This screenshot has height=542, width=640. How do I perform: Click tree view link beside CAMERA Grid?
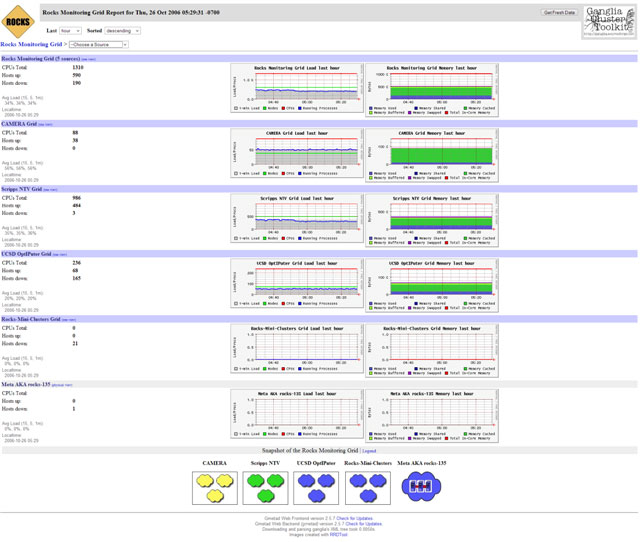coord(45,124)
